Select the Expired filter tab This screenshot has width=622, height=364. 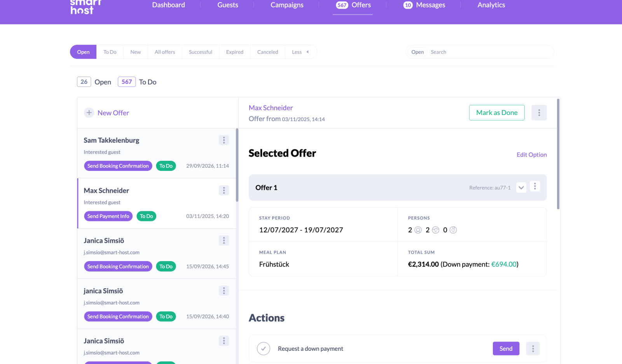(235, 52)
